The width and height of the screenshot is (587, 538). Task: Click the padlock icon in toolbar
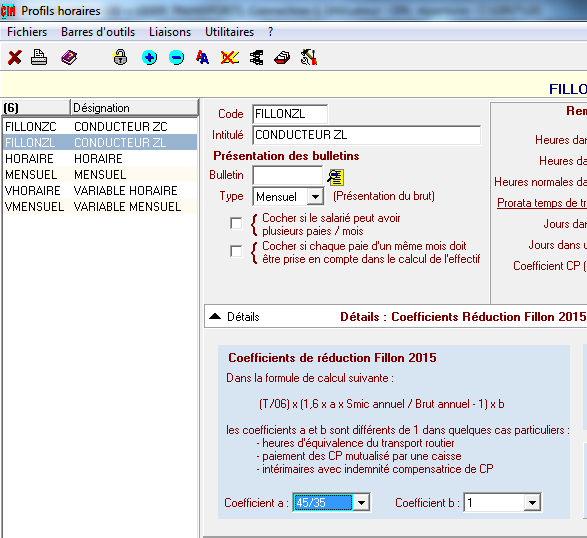(120, 58)
